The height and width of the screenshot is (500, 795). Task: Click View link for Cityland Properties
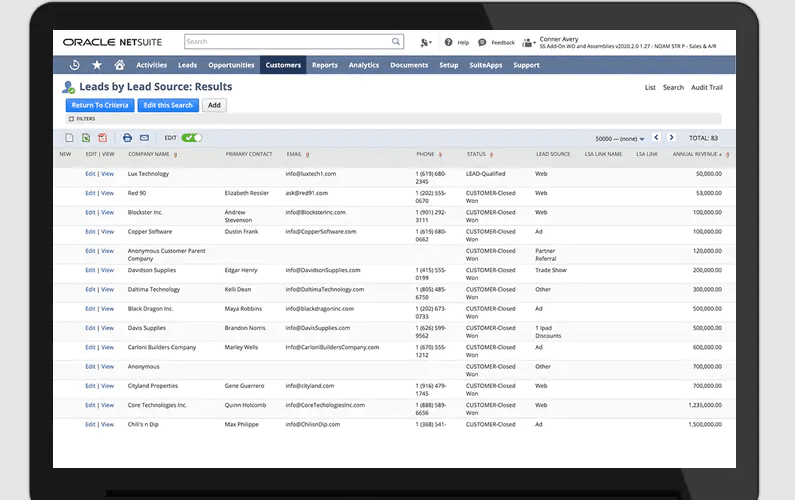tap(107, 385)
